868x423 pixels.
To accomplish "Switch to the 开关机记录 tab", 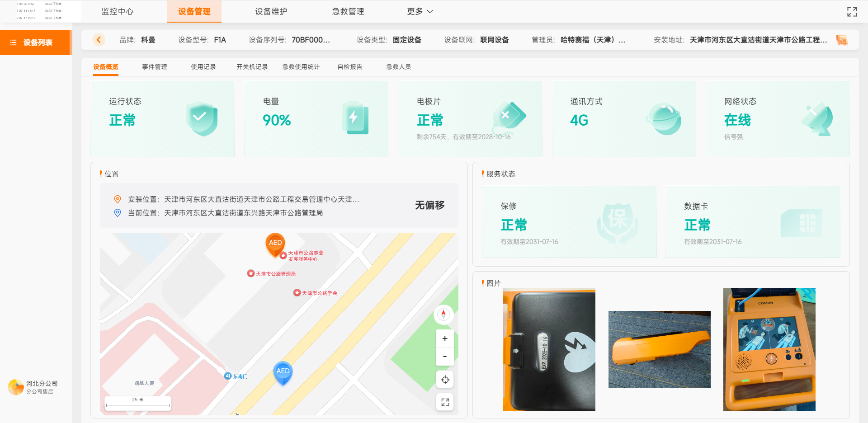I will 252,67.
